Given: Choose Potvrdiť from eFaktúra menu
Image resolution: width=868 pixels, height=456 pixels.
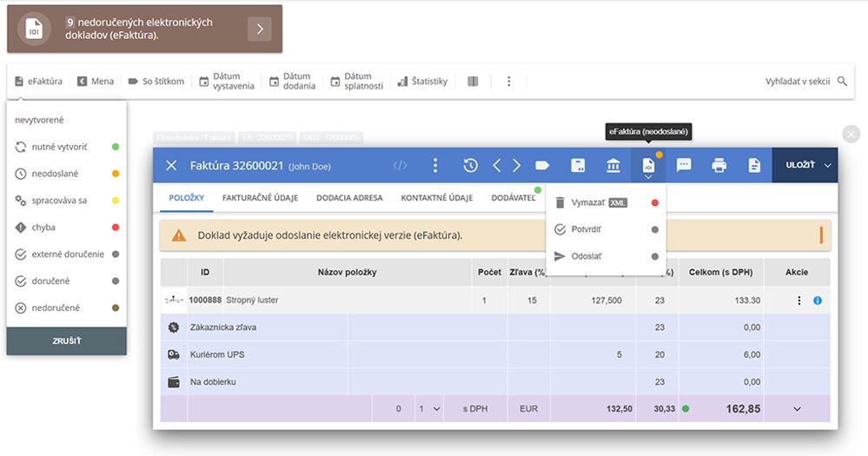Looking at the screenshot, I should [x=606, y=229].
